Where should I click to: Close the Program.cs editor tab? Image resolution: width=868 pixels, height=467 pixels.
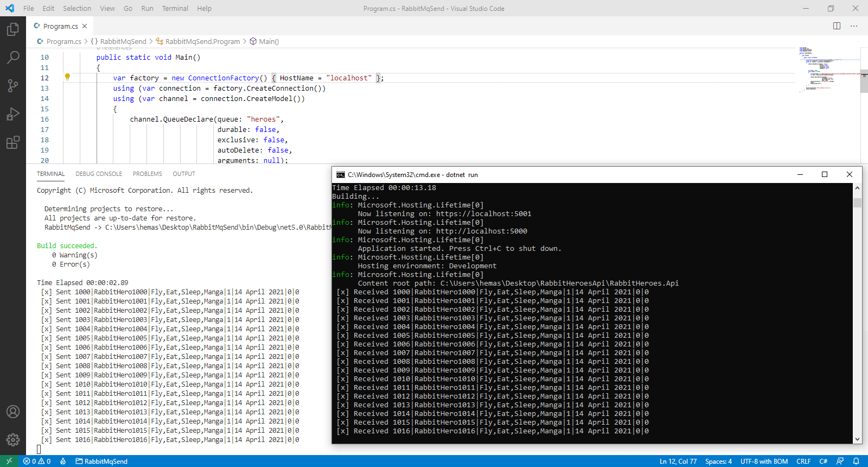click(x=85, y=26)
